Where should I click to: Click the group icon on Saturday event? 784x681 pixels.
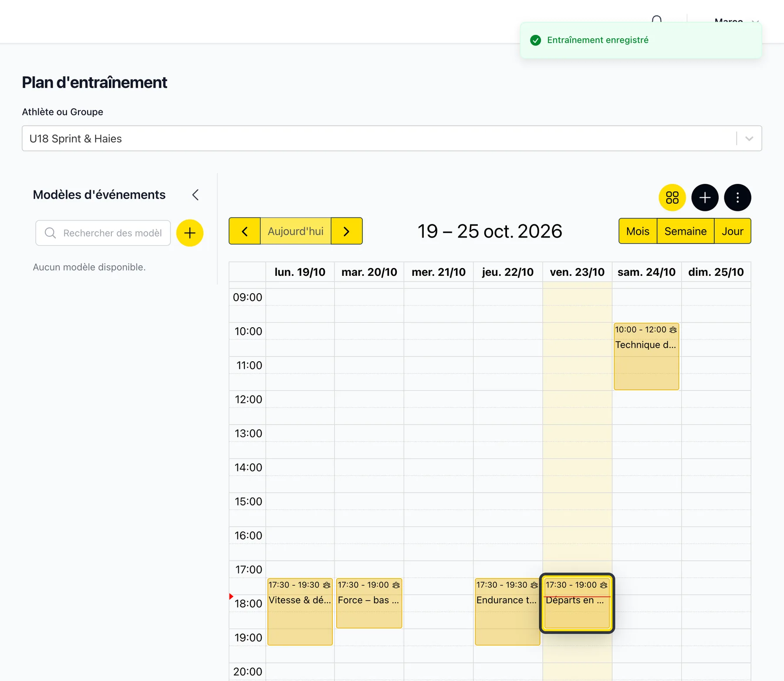[x=673, y=330]
